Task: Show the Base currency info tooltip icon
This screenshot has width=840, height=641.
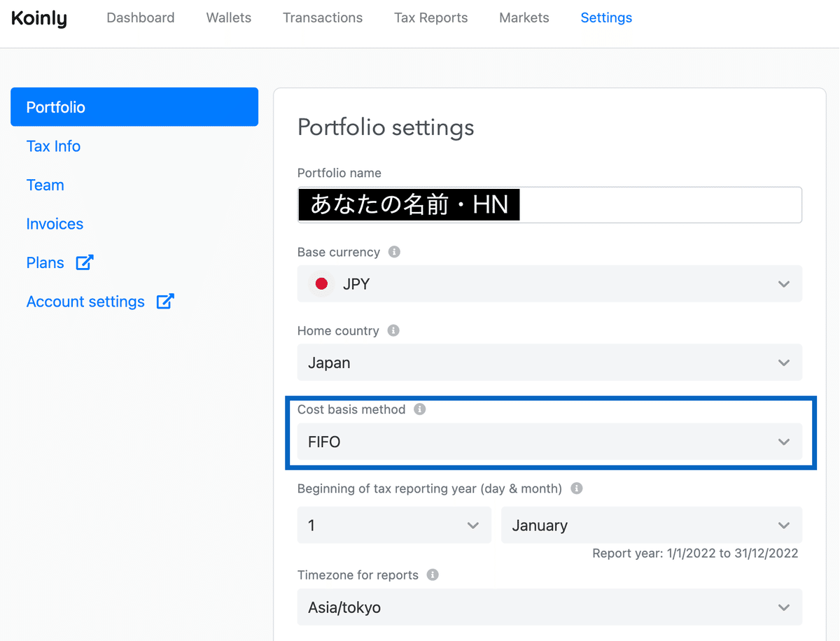Action: [394, 252]
